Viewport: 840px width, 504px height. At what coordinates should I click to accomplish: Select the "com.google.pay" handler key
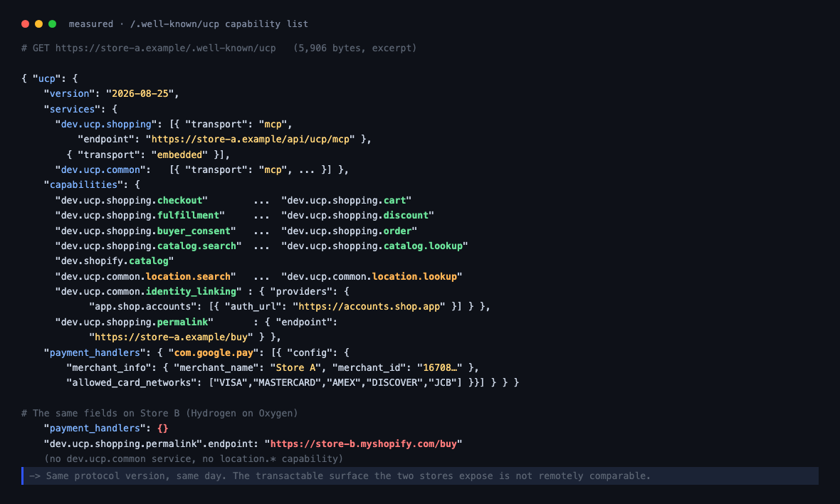[214, 353]
